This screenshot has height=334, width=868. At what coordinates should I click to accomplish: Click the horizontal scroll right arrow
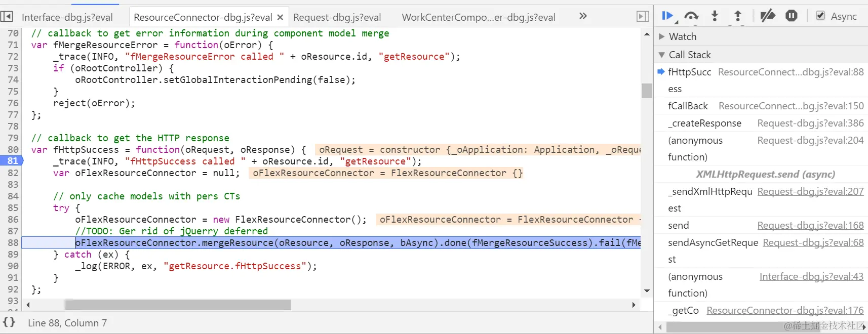click(634, 305)
